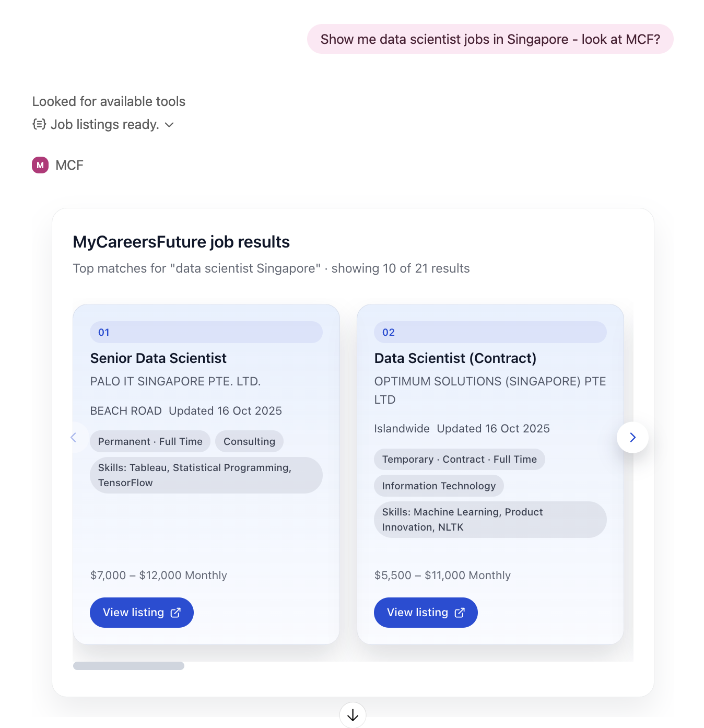Toggle the Permanent Full Time filter chip
Viewport: 704px width, 728px height.
pos(150,441)
